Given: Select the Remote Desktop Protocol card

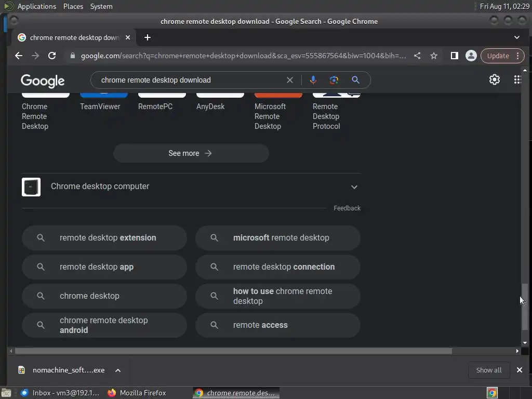Looking at the screenshot, I should tap(336, 111).
